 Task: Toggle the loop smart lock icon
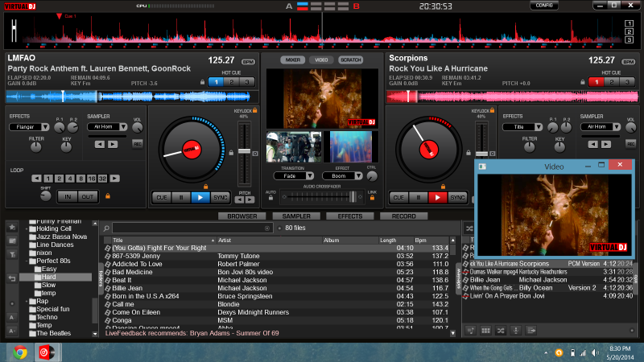click(108, 196)
